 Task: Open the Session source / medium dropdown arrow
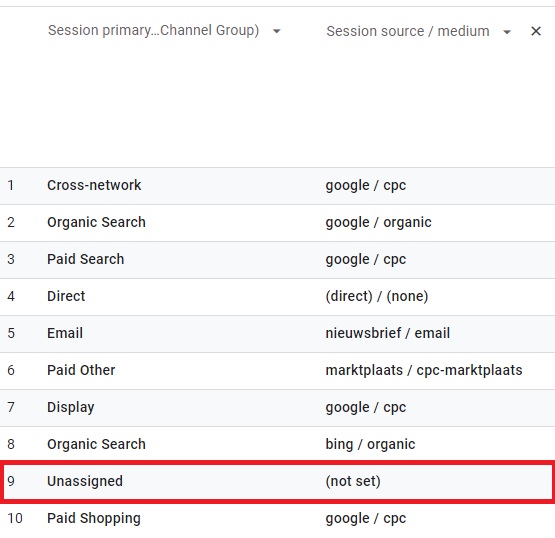click(x=507, y=32)
